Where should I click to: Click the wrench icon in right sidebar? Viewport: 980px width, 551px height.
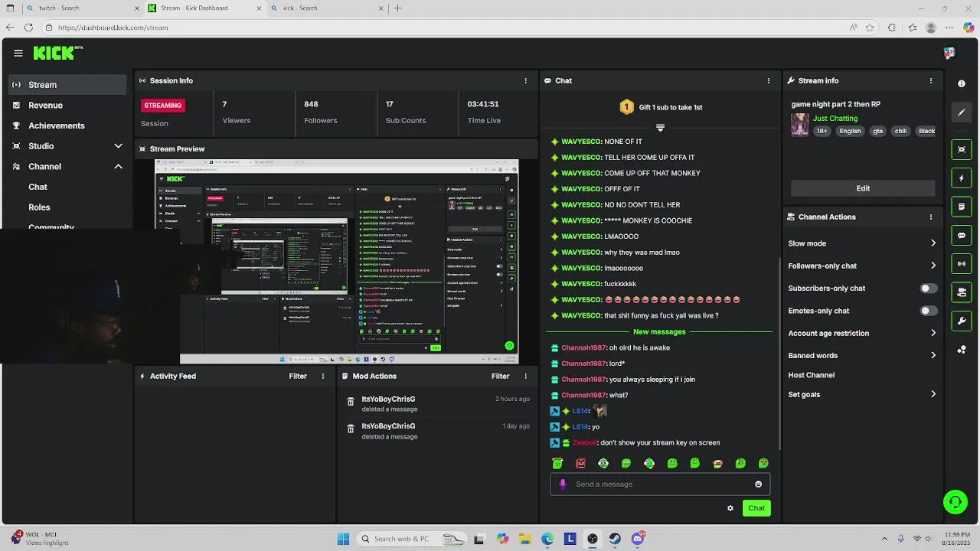pos(962,321)
